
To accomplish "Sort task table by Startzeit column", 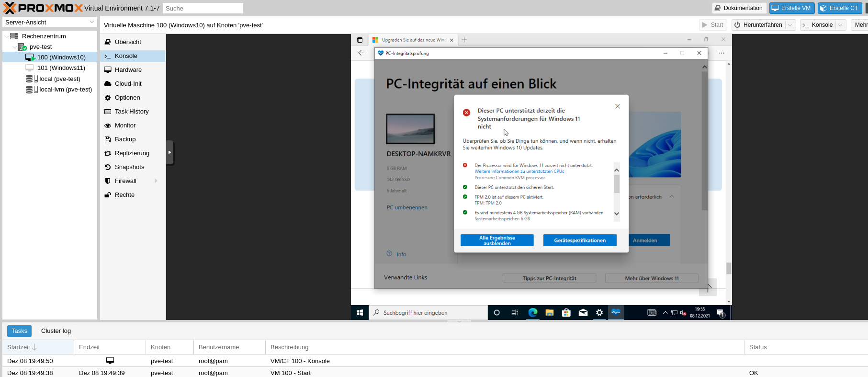I will point(38,347).
